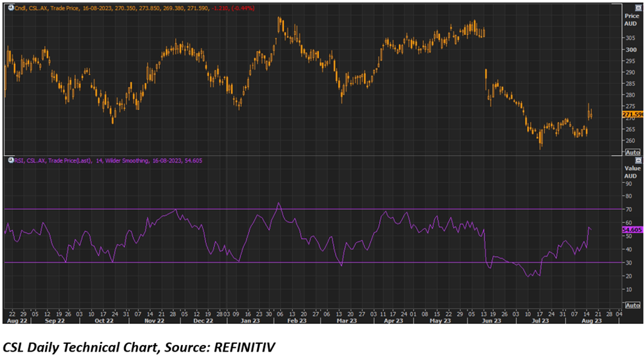Image resolution: width=644 pixels, height=355 pixels.
Task: Click the price pane corner icon above Price AUD
Action: (638, 7)
